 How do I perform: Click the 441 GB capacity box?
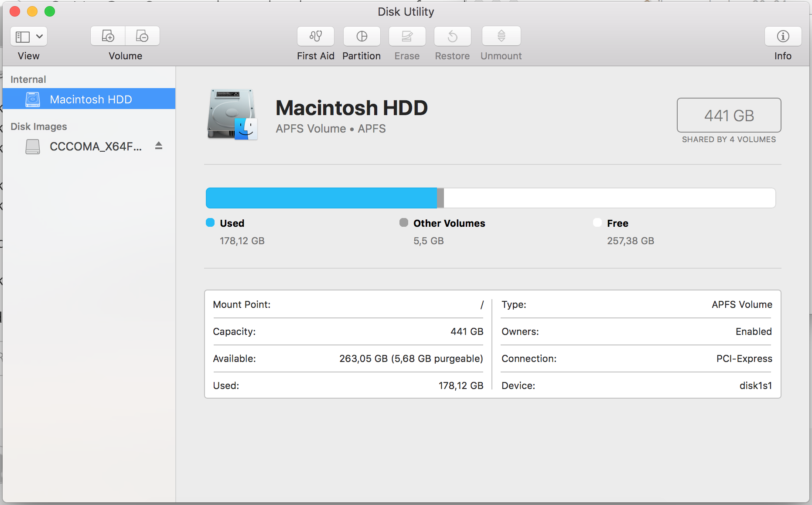coord(729,115)
